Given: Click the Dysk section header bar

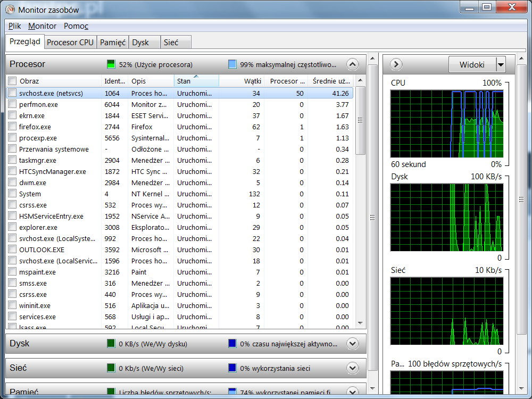Looking at the screenshot, I should (186, 343).
